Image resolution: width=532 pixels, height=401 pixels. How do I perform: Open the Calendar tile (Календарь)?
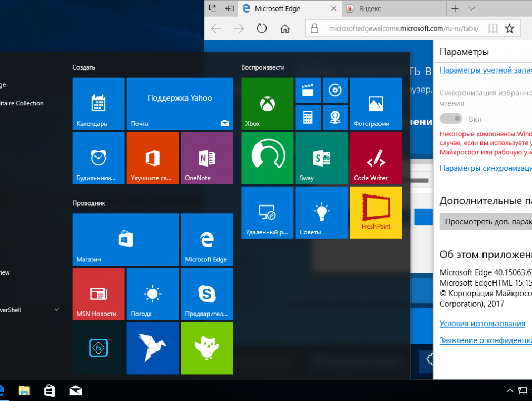[x=98, y=104]
